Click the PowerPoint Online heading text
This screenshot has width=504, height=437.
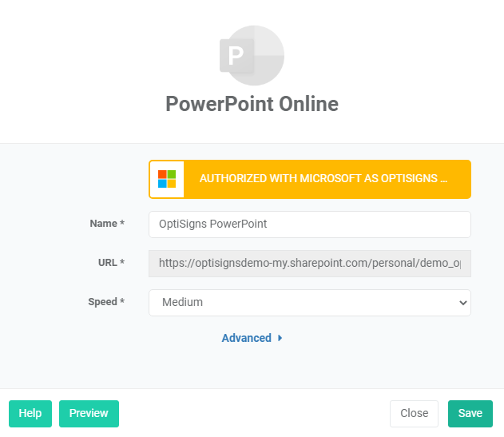252,104
